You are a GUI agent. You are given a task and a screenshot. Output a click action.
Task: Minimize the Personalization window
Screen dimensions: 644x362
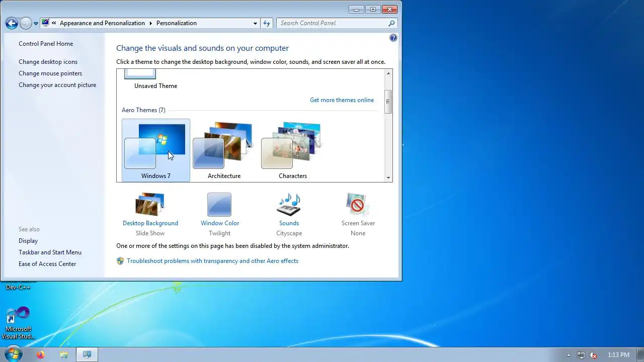(357, 9)
